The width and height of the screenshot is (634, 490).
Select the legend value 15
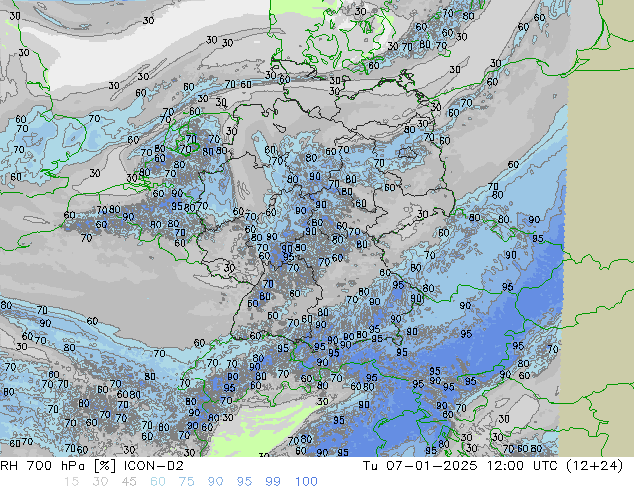click(71, 482)
